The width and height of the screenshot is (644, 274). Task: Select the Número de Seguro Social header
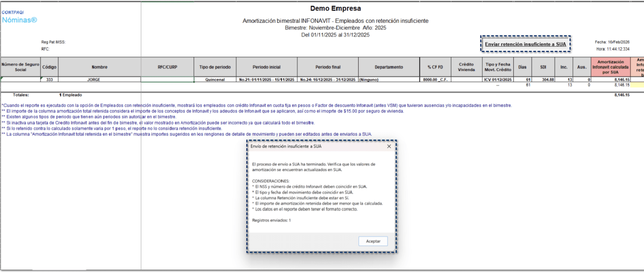tap(20, 67)
